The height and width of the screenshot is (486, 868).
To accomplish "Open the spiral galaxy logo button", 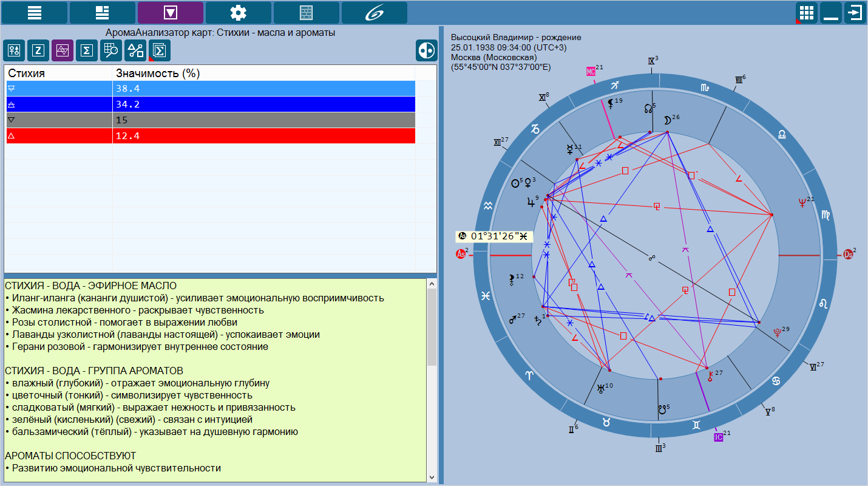I will coord(375,12).
